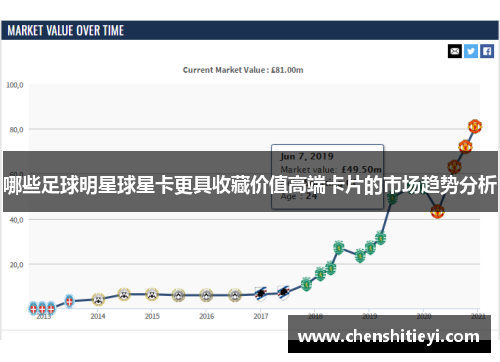Select the Manchester United crest just above 70m
Viewport: 500px width, 362px height.
[x=465, y=146]
